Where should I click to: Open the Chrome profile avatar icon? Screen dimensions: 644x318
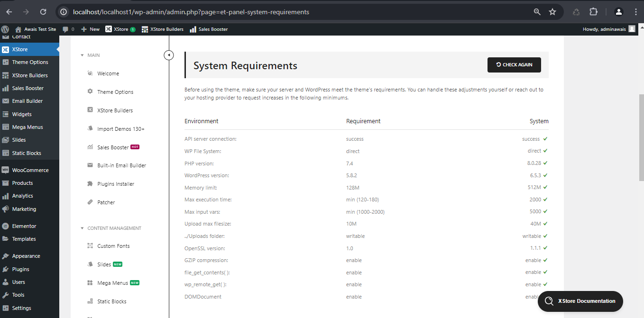click(x=618, y=12)
